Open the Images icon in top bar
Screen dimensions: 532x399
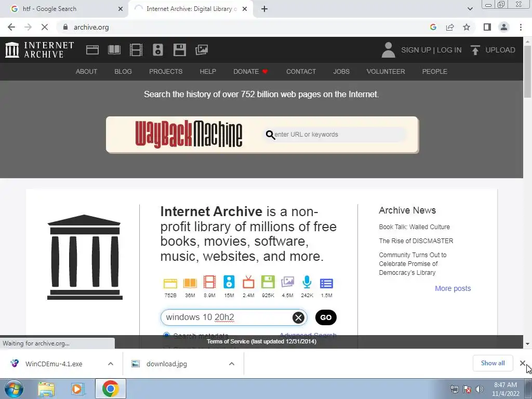pyautogui.click(x=202, y=50)
